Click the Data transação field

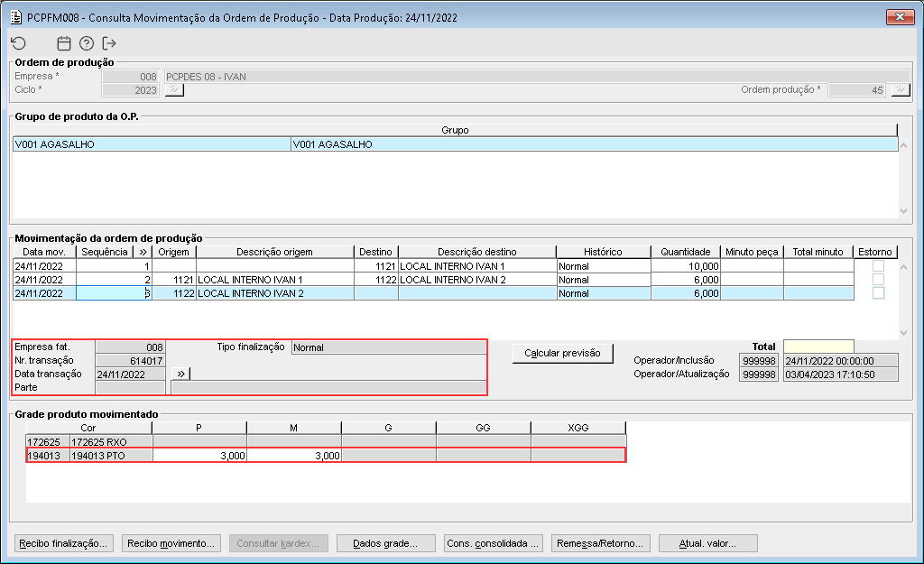point(130,374)
